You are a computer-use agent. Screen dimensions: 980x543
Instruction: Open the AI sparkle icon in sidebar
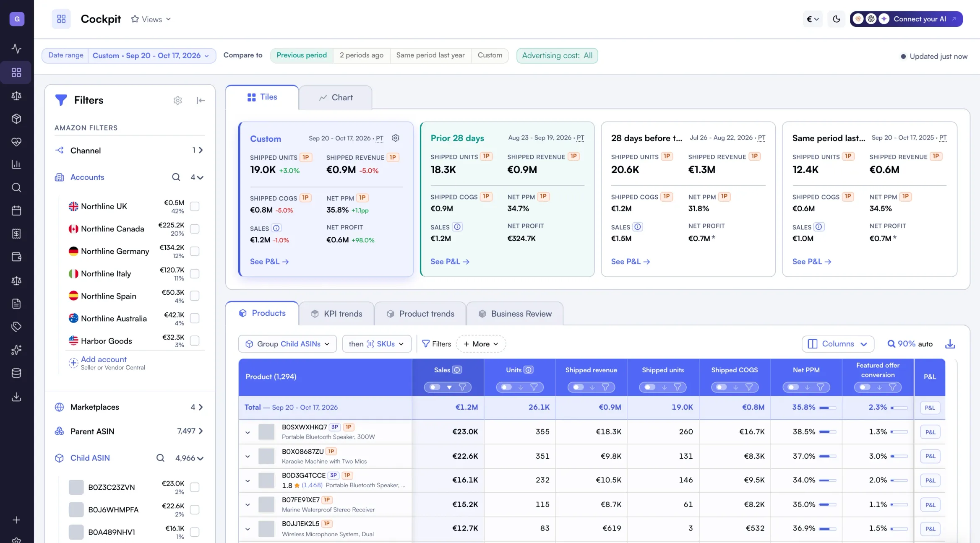tap(16, 350)
